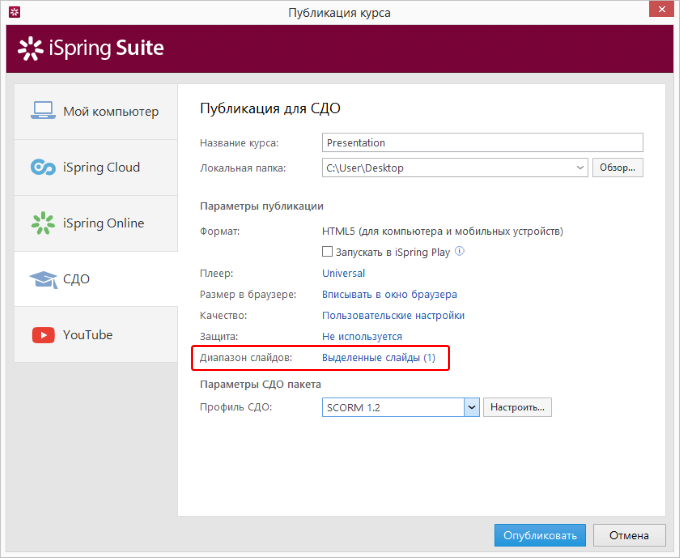Image resolution: width=680 pixels, height=558 pixels.
Task: Open the Не используется protection link
Action: point(362,336)
